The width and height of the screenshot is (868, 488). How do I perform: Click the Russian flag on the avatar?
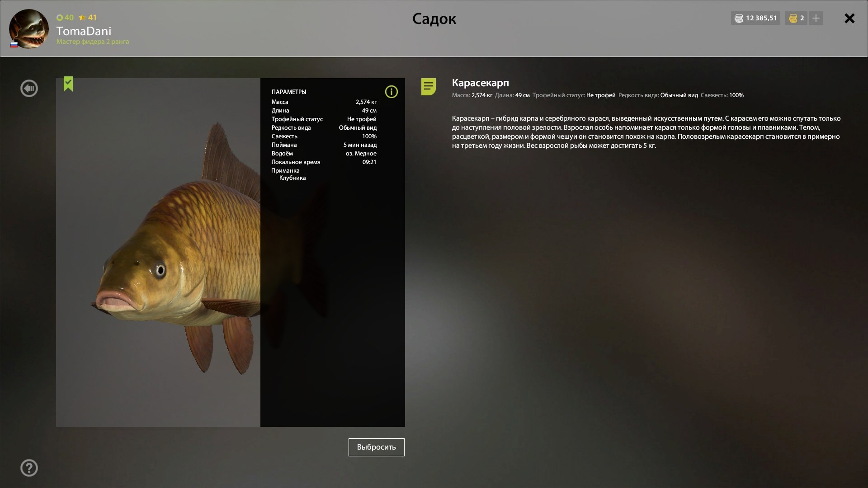click(x=14, y=44)
